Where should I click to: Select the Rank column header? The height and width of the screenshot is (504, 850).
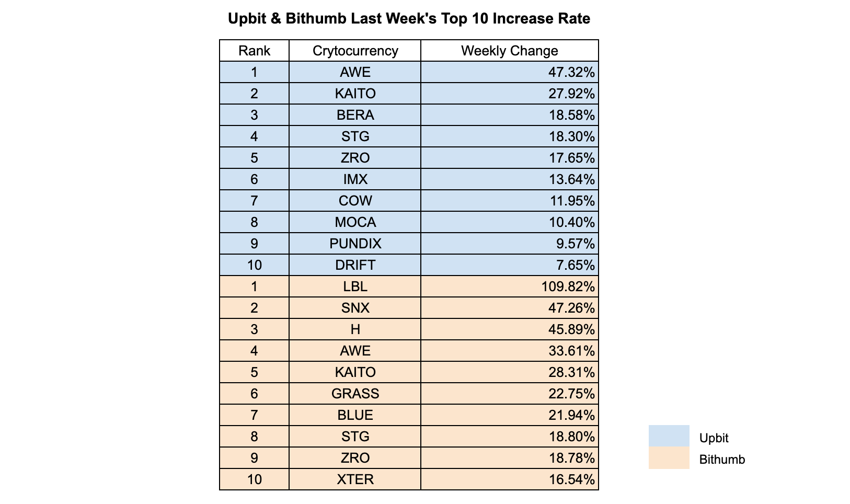click(x=254, y=51)
